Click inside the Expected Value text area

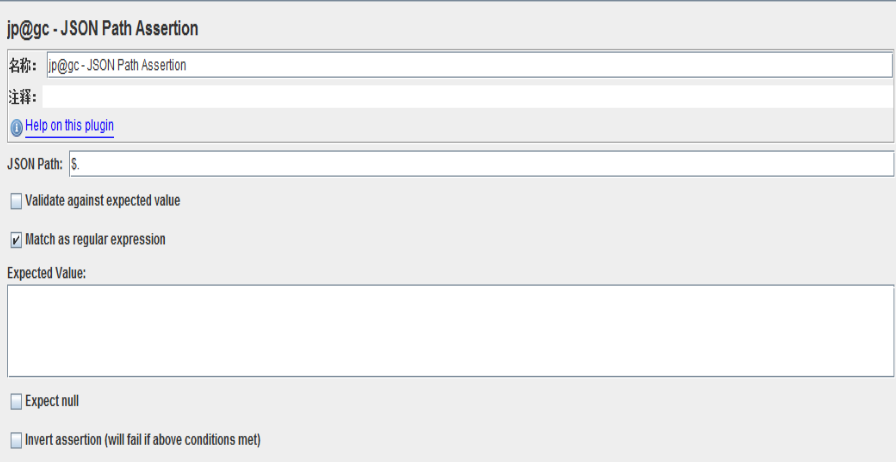(450, 331)
